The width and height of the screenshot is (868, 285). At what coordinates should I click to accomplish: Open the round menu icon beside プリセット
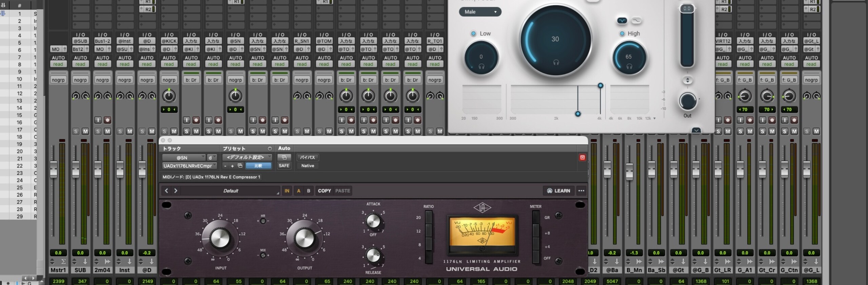click(270, 149)
